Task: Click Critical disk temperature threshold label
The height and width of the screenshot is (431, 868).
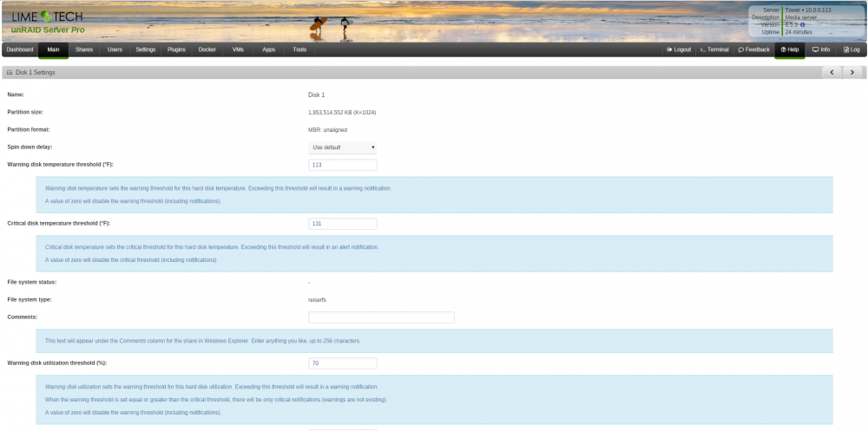Action: click(59, 224)
